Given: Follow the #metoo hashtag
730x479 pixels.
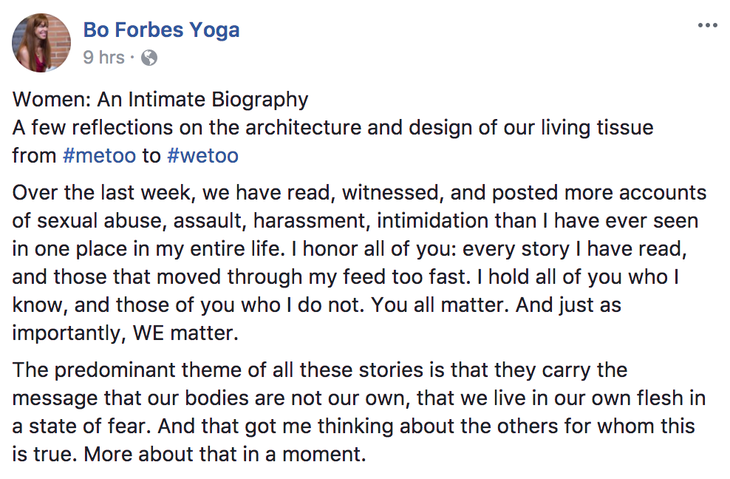Looking at the screenshot, I should 99,155.
